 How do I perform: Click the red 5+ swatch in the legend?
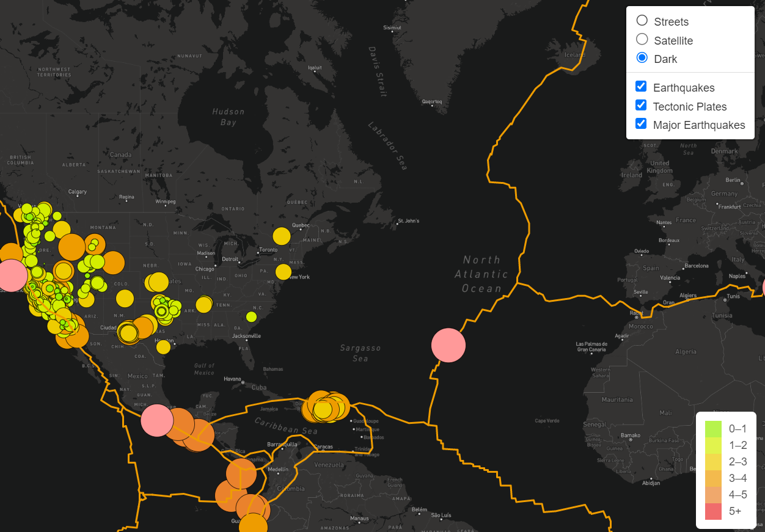point(713,511)
